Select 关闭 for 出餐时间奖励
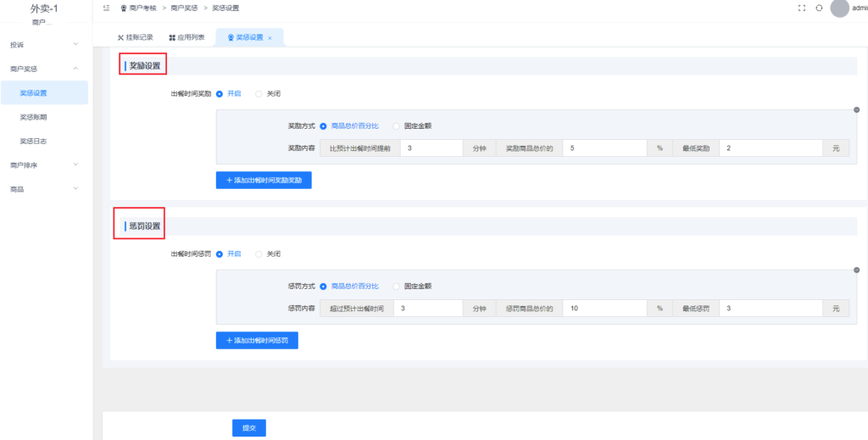The image size is (868, 440). 259,93
